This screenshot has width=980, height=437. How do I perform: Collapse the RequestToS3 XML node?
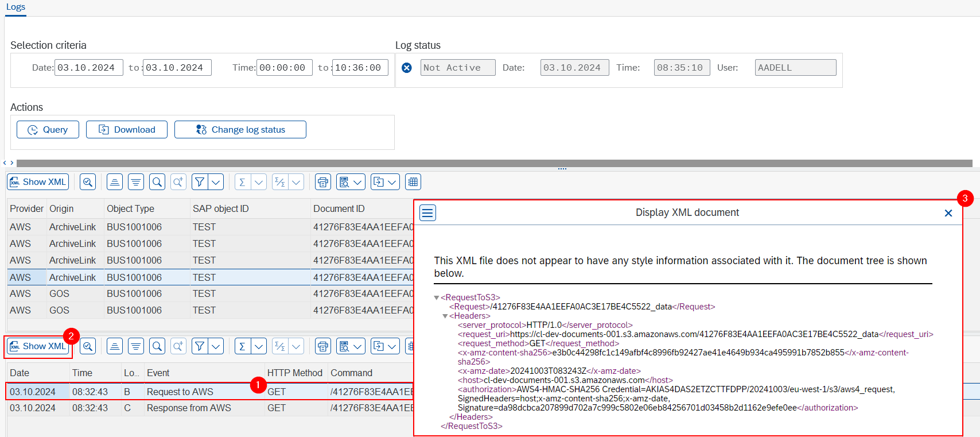[x=437, y=297]
